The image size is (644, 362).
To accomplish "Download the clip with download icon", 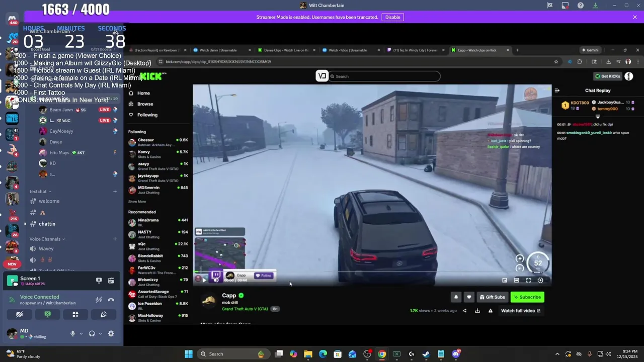I will 477,311.
